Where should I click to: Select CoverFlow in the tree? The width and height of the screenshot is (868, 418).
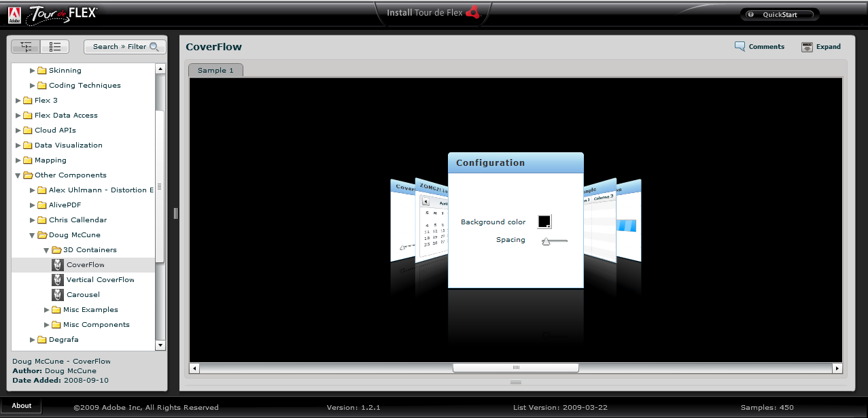pos(85,265)
